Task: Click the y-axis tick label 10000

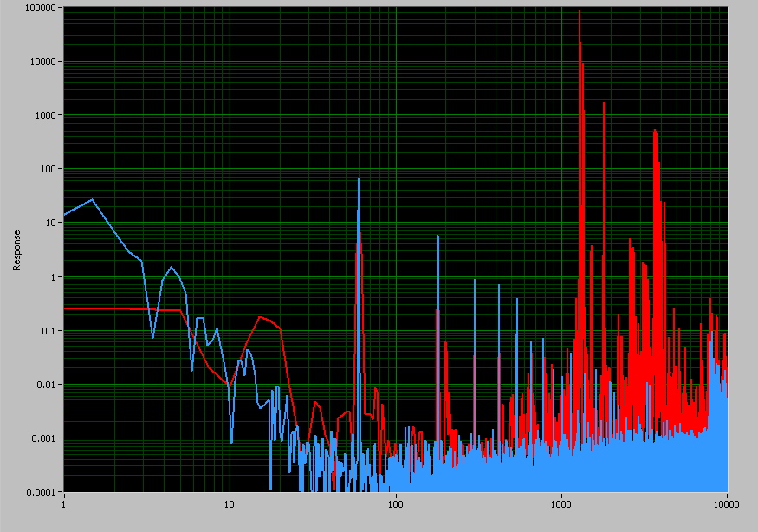Action: click(44, 62)
